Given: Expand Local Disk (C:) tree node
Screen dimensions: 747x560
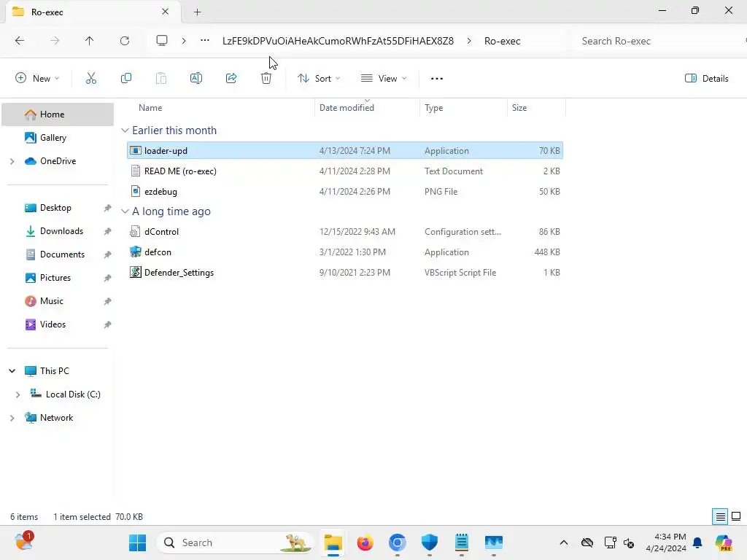Looking at the screenshot, I should click(x=18, y=394).
